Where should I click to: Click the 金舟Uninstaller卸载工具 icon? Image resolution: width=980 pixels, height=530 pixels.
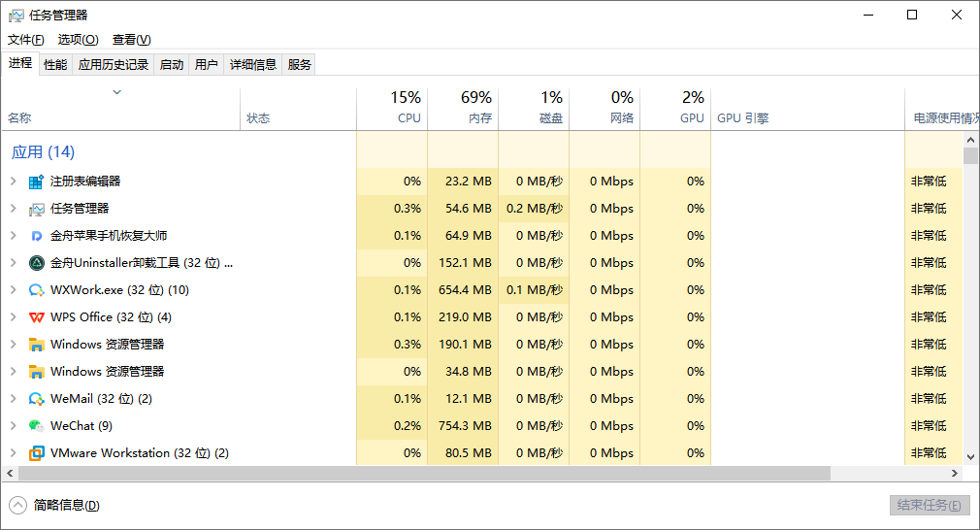pos(36,263)
